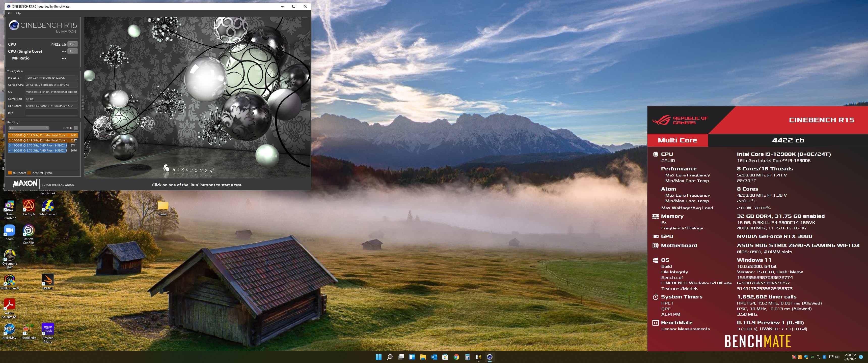Open Adobe Acrobat DC desktop shortcut
Screen dimensions: 868x363
(x=9, y=309)
